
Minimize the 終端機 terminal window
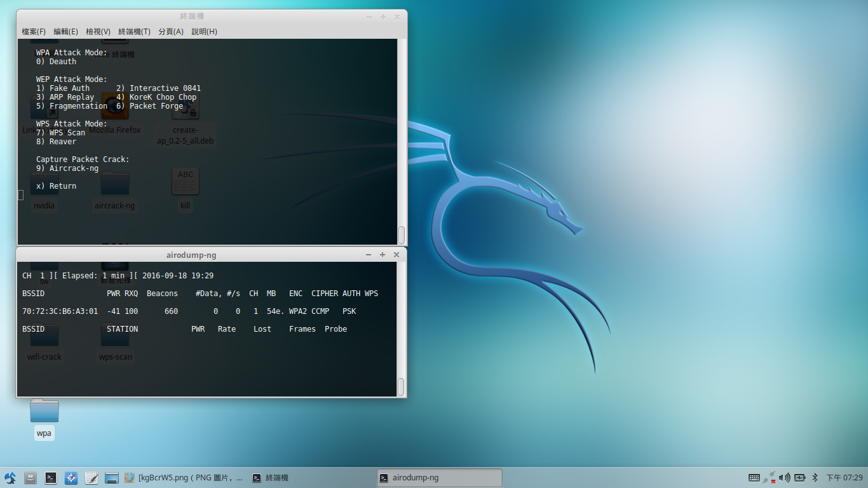[369, 17]
